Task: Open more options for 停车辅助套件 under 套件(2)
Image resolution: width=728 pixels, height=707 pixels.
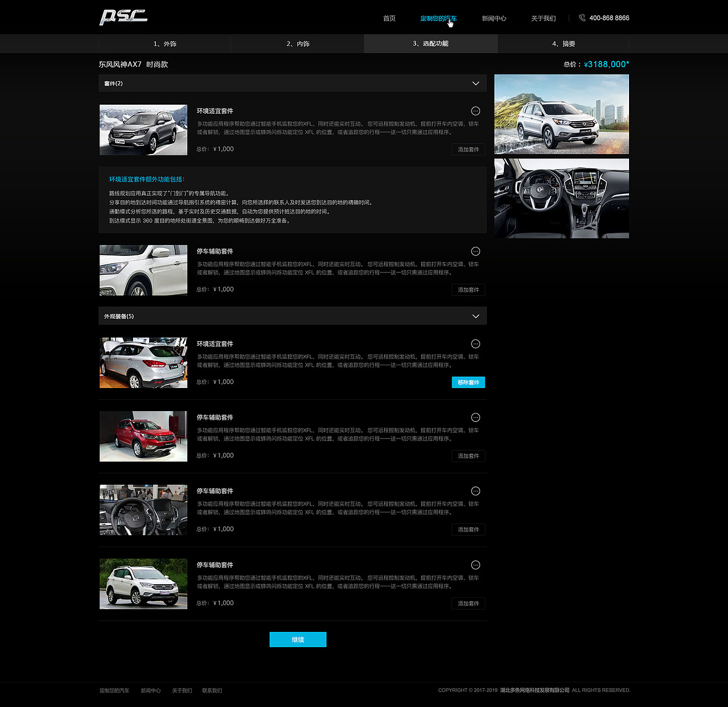Action: 475,251
